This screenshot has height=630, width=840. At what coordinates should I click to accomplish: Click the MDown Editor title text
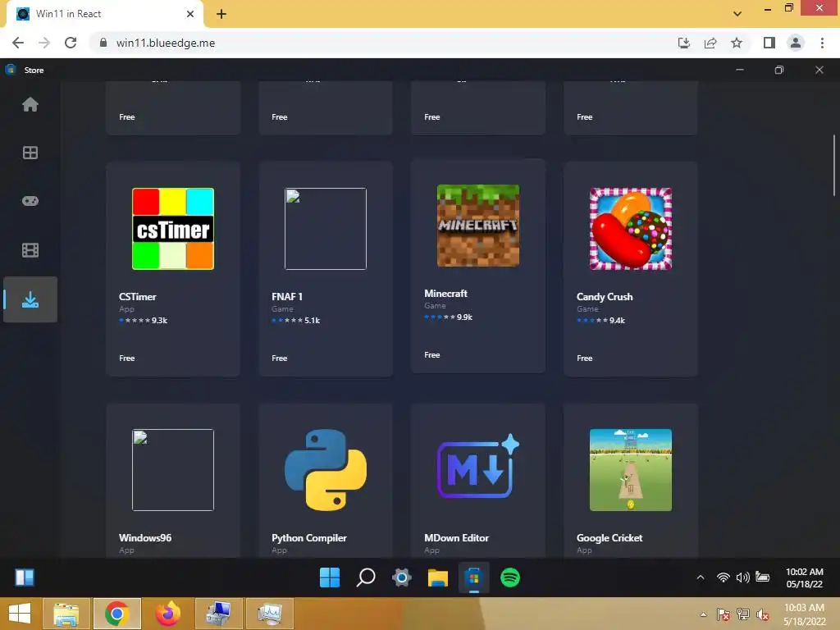[456, 538]
